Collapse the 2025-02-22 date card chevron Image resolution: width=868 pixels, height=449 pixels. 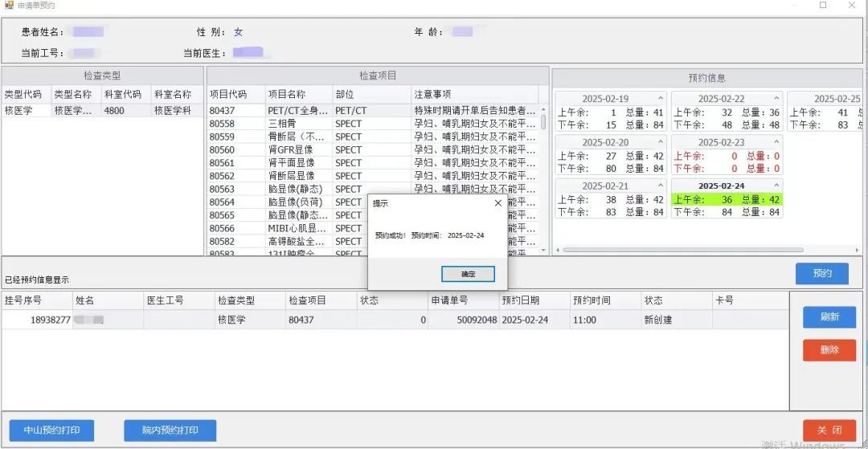[776, 99]
